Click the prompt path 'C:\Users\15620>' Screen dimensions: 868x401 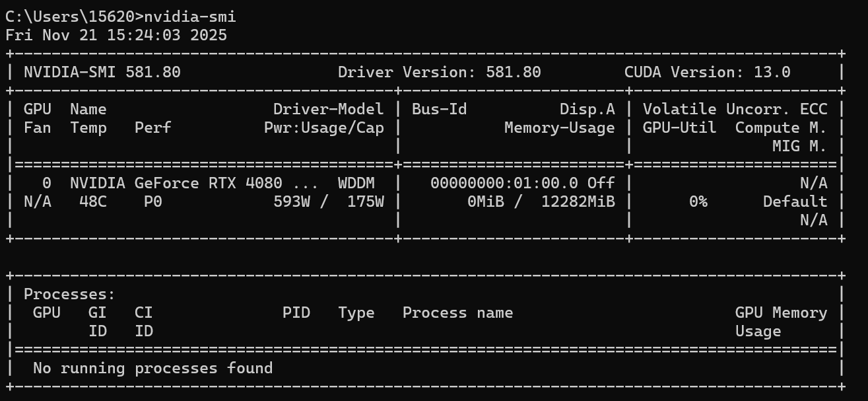tap(75, 17)
